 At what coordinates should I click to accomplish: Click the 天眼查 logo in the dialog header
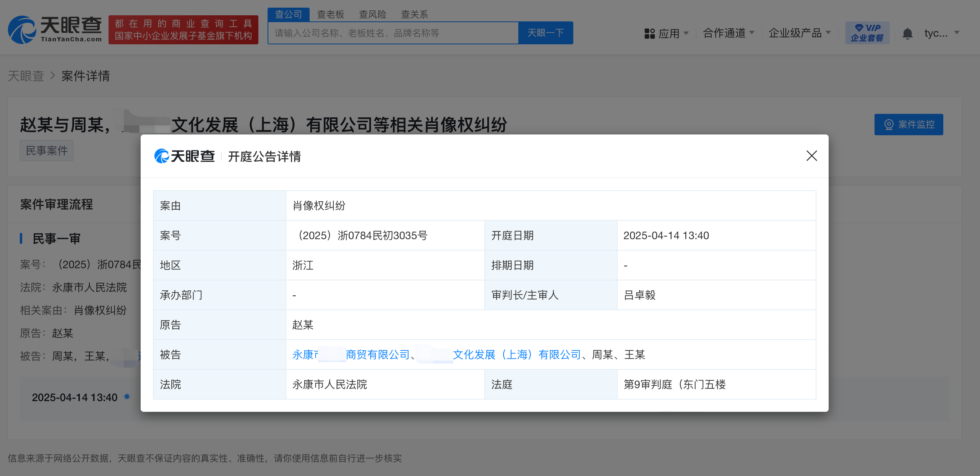(x=184, y=156)
